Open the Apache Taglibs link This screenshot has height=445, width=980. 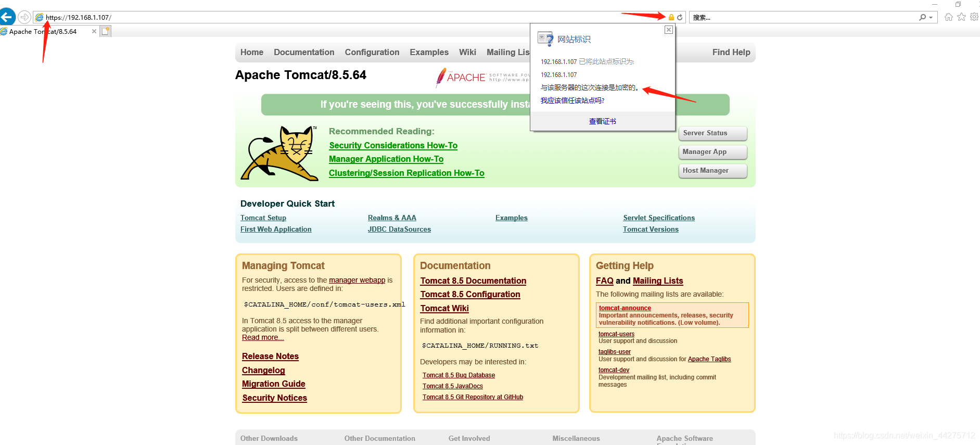point(709,359)
